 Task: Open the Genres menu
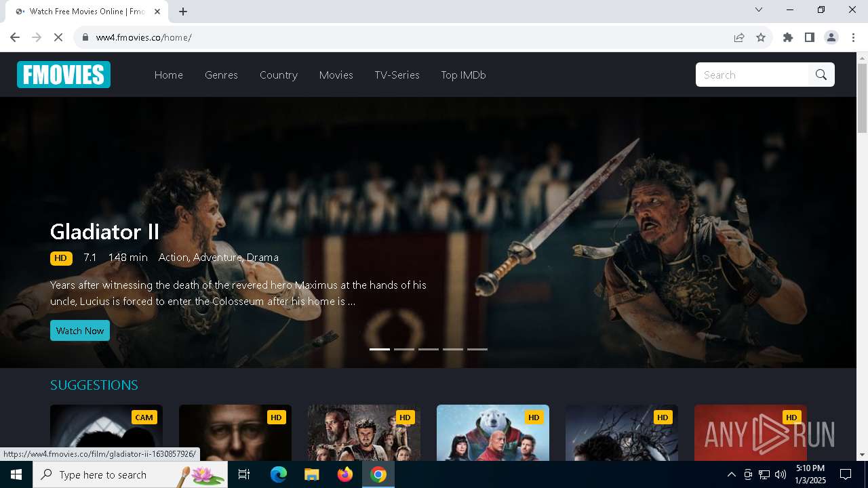(x=221, y=75)
